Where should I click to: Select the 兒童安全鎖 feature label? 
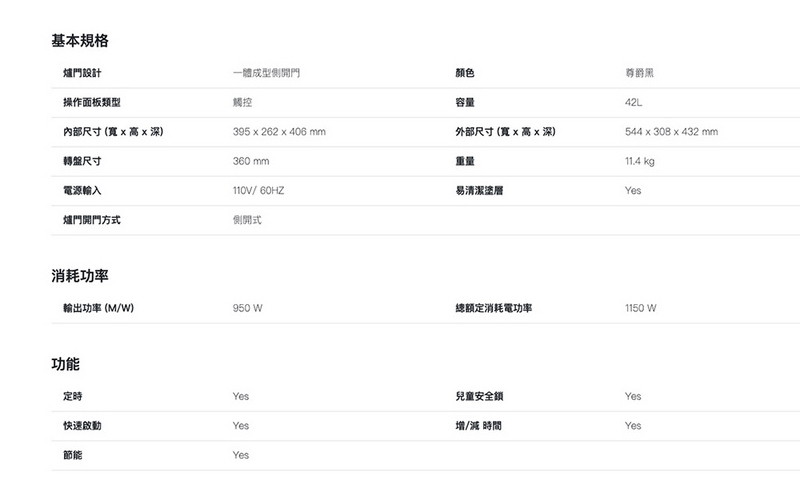point(479,396)
